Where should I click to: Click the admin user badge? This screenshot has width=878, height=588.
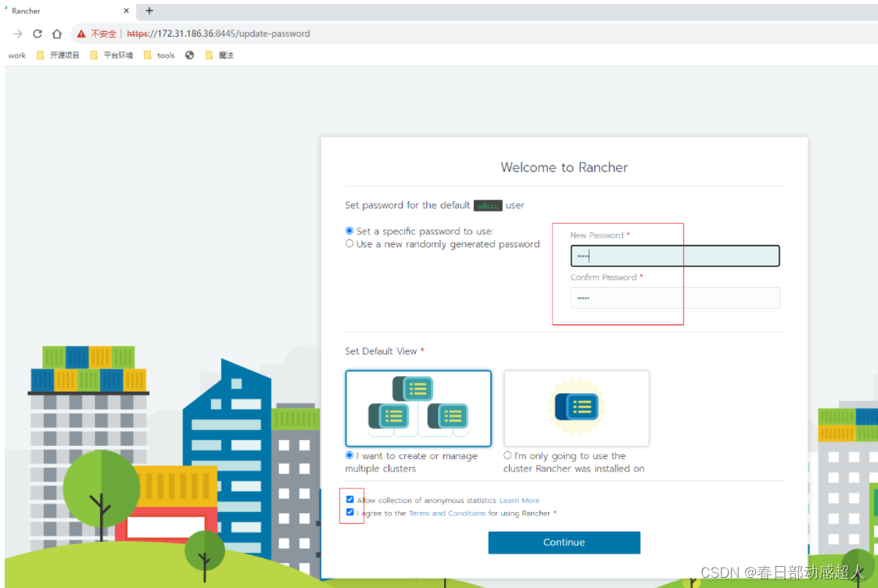488,206
